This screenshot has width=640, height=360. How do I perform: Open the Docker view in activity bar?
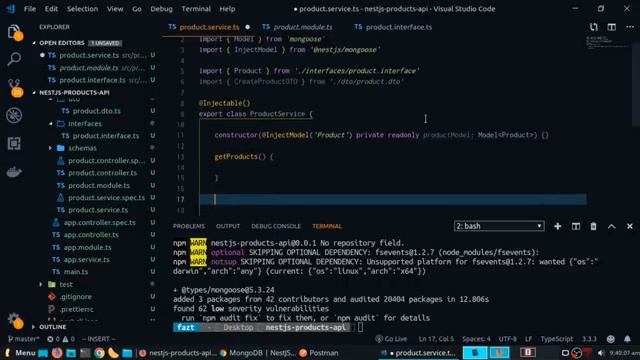pos(14,172)
